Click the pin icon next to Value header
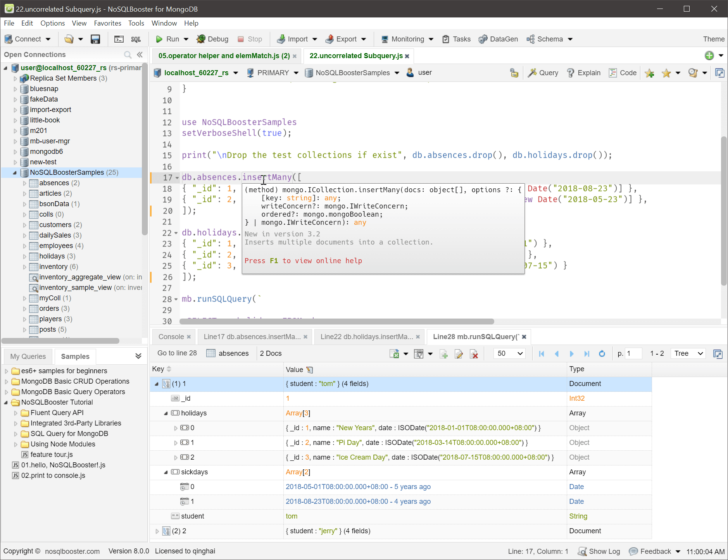This screenshot has width=728, height=560. coord(310,370)
